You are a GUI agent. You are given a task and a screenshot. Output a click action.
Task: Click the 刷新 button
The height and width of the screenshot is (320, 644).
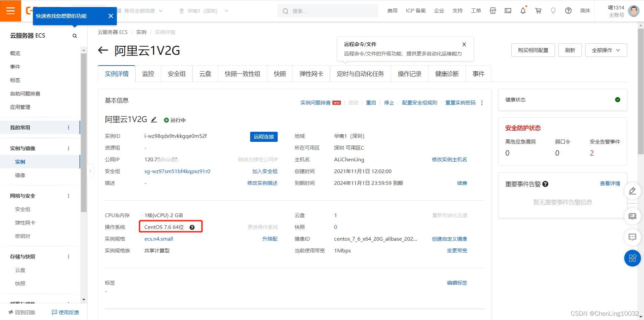tap(570, 50)
